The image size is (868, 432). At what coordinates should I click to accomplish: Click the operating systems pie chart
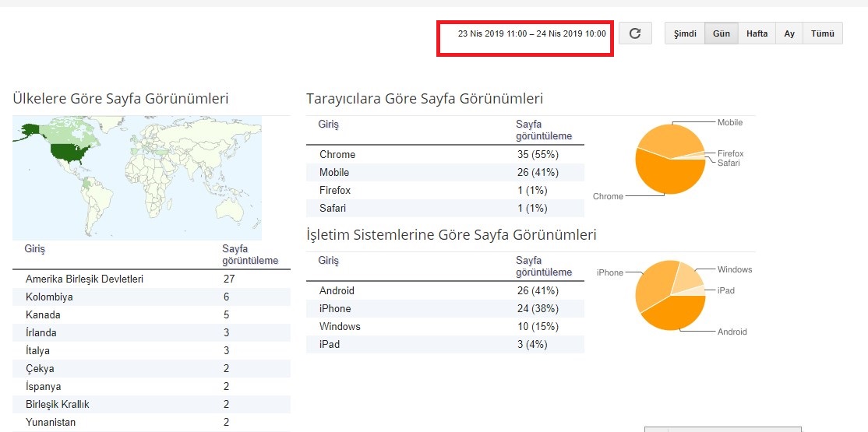tap(670, 295)
